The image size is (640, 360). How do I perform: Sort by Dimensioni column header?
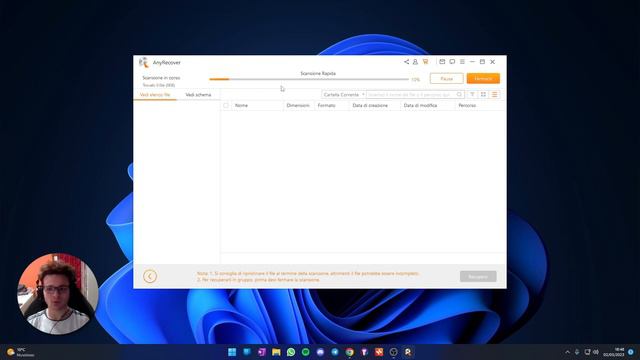point(298,105)
